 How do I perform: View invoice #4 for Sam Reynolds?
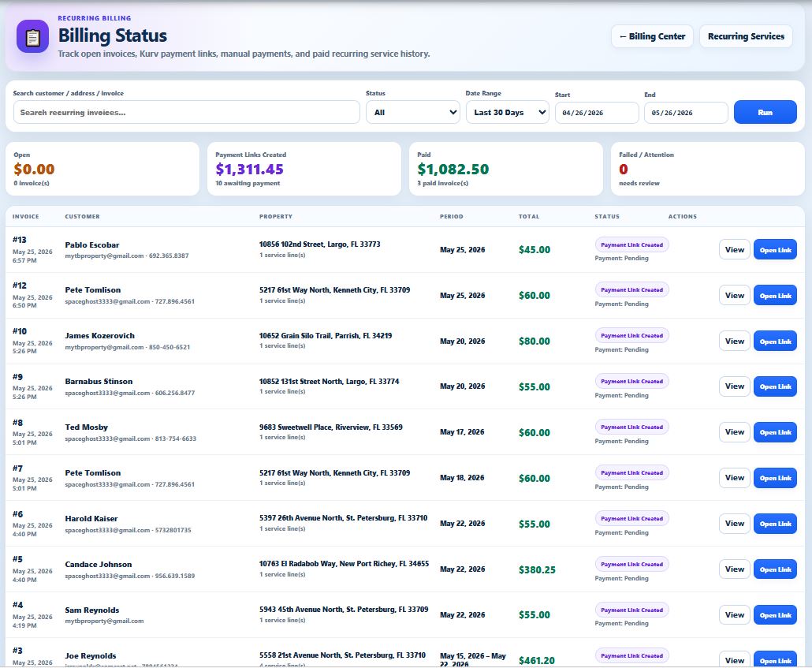[734, 614]
